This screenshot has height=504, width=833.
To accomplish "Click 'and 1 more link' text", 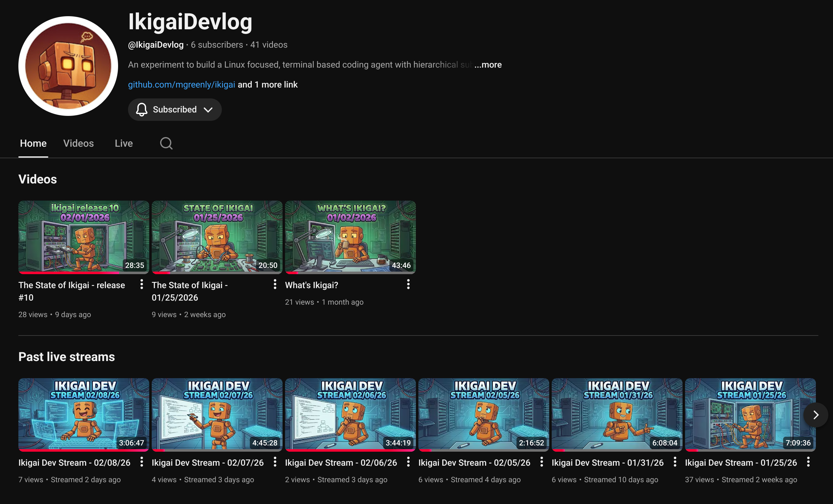I will (x=267, y=84).
